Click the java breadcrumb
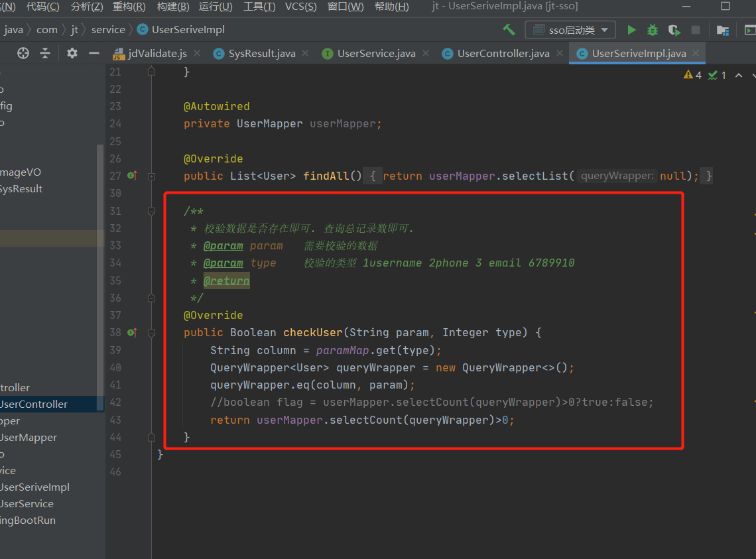 click(13, 30)
